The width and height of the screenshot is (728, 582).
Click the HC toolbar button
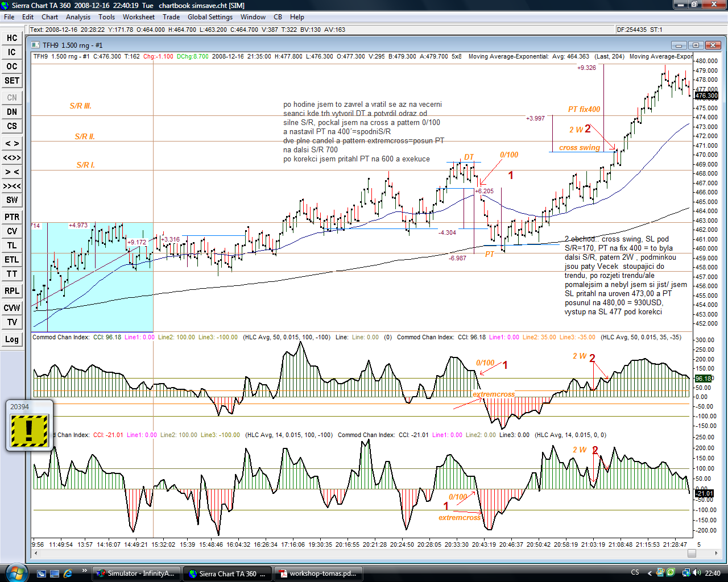point(12,38)
